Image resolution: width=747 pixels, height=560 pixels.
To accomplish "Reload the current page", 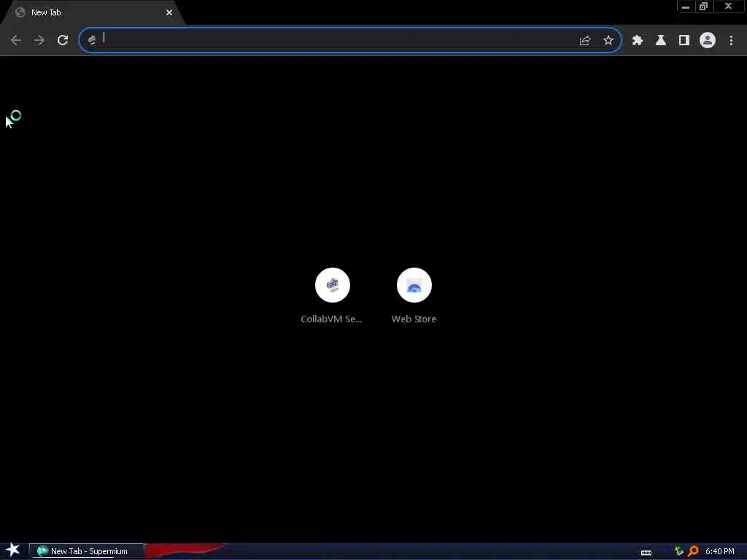I will (63, 41).
